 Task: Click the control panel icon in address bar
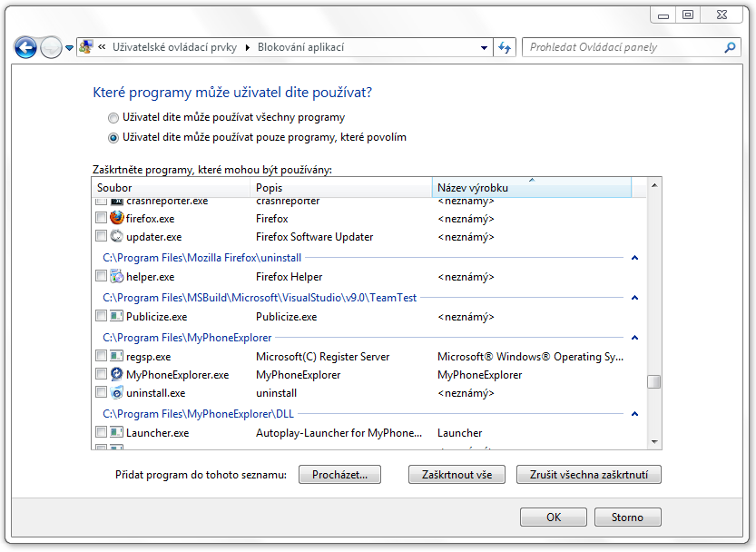click(x=86, y=47)
